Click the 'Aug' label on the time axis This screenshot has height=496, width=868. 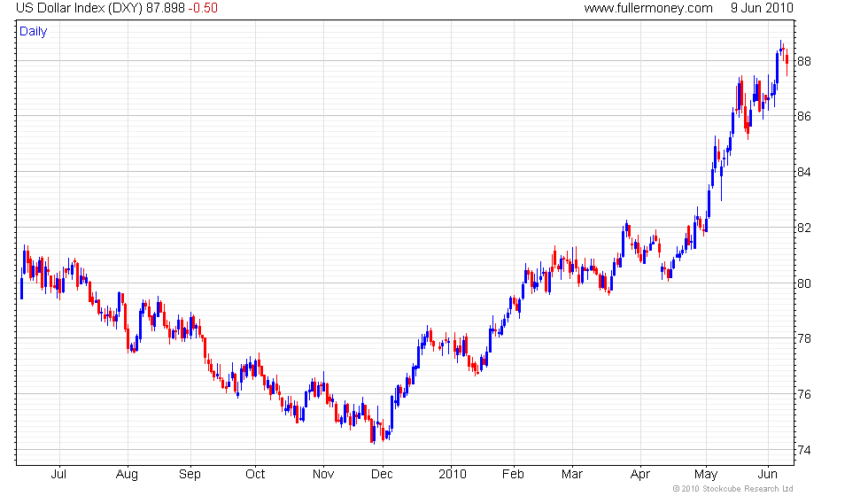tap(127, 475)
